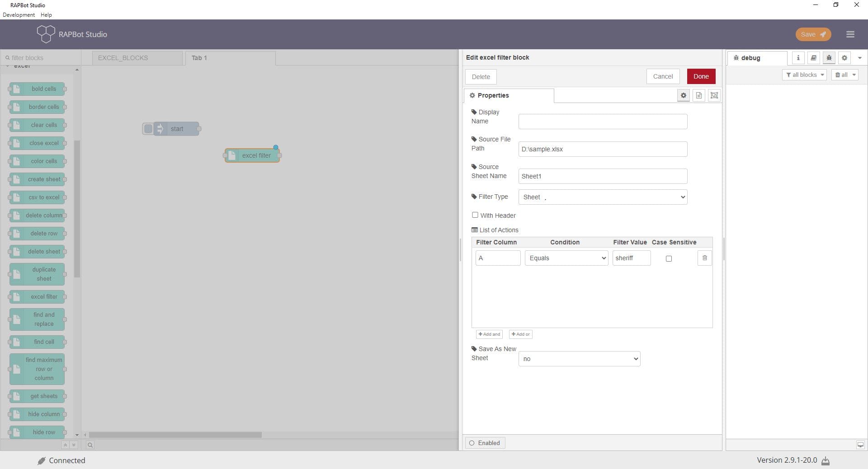Open the sidebar tabs dropdown arrow
The height and width of the screenshot is (469, 868).
click(859, 58)
